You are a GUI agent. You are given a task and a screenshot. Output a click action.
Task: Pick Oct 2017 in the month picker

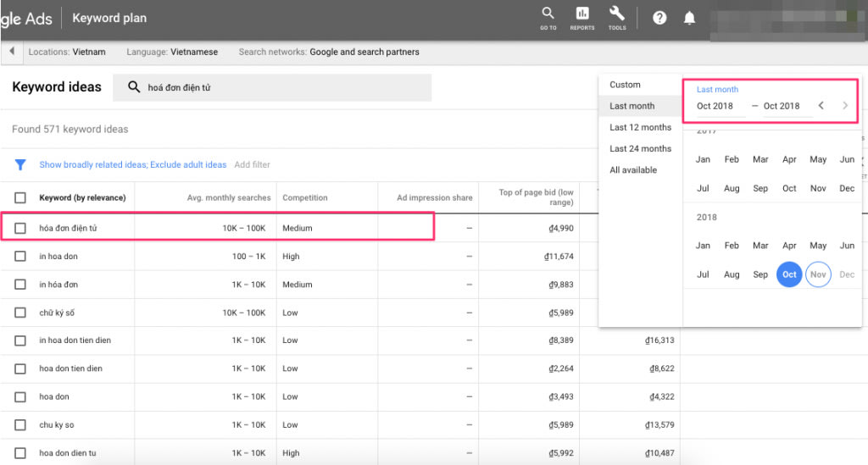pyautogui.click(x=789, y=189)
